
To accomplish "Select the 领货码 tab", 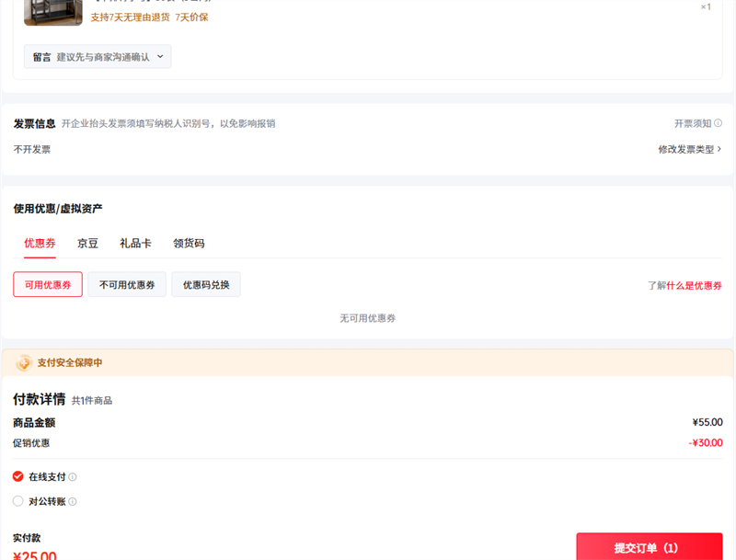I will point(189,244).
